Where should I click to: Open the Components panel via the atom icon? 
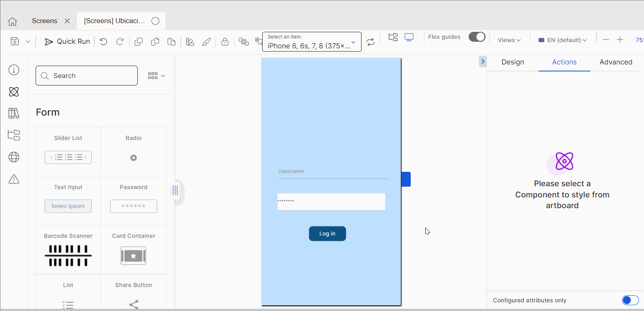pyautogui.click(x=14, y=92)
